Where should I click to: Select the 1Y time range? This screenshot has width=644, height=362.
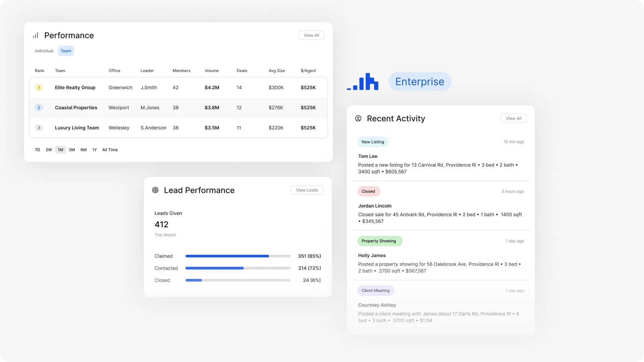pyautogui.click(x=94, y=150)
